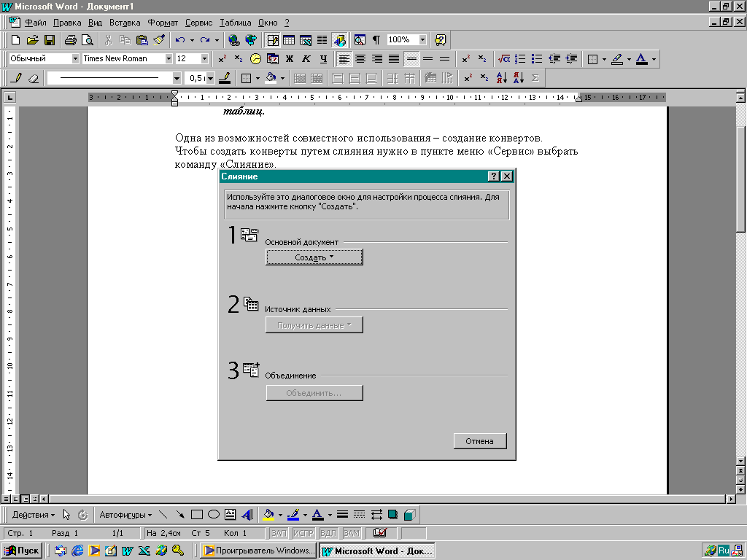The height and width of the screenshot is (560, 747).
Task: Insert a hyperlink with the globe-and-chain icon
Action: 233,40
